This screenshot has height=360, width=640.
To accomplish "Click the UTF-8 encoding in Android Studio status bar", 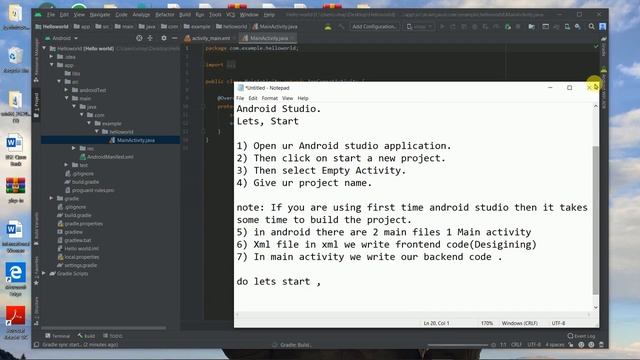I will [534, 345].
